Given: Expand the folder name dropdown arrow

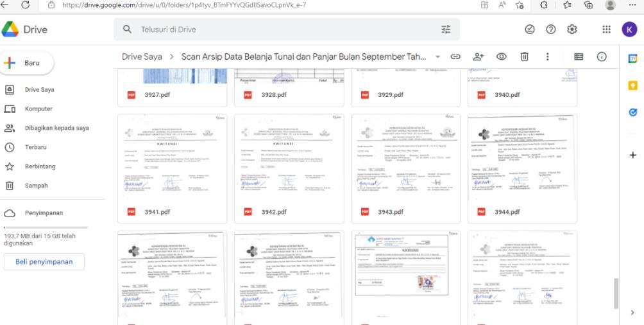Looking at the screenshot, I should (x=438, y=57).
